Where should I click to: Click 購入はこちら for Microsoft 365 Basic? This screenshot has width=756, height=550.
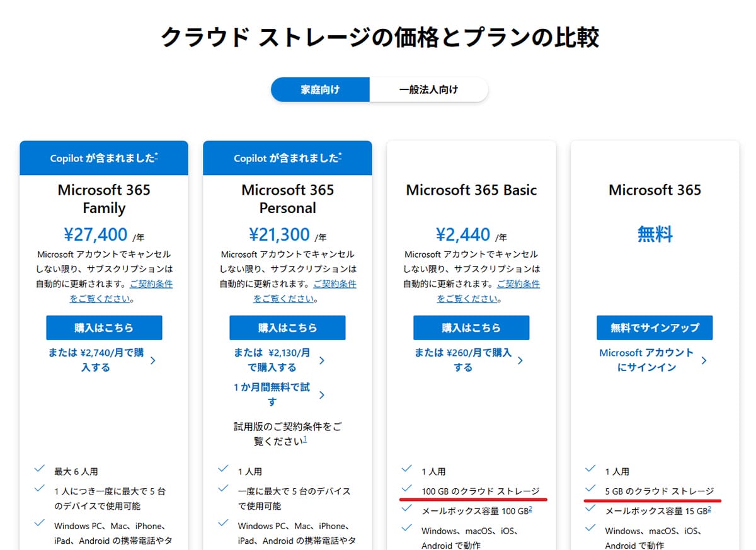click(x=471, y=328)
